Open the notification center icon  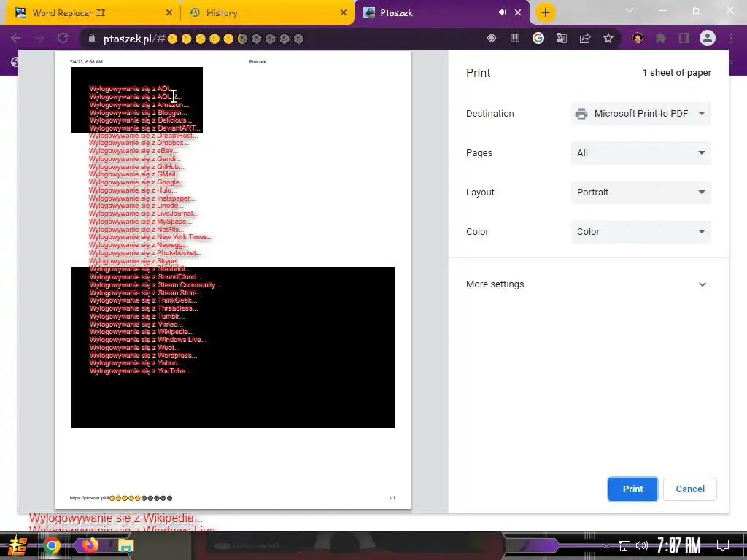coord(723,545)
